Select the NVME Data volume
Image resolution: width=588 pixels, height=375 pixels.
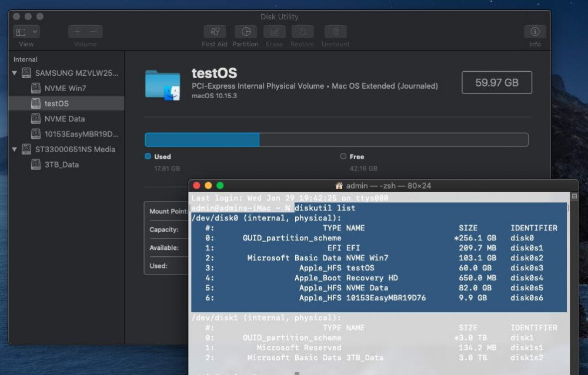[x=66, y=119]
